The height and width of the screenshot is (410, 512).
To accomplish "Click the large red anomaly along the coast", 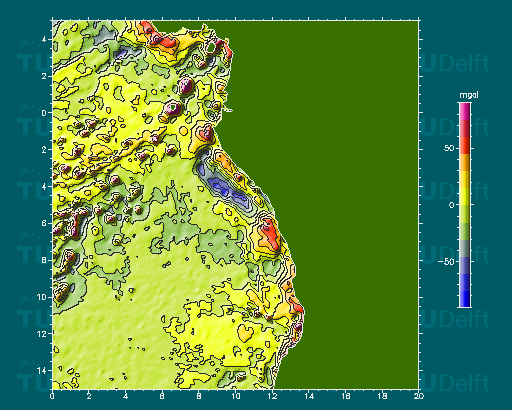I will pyautogui.click(x=270, y=233).
